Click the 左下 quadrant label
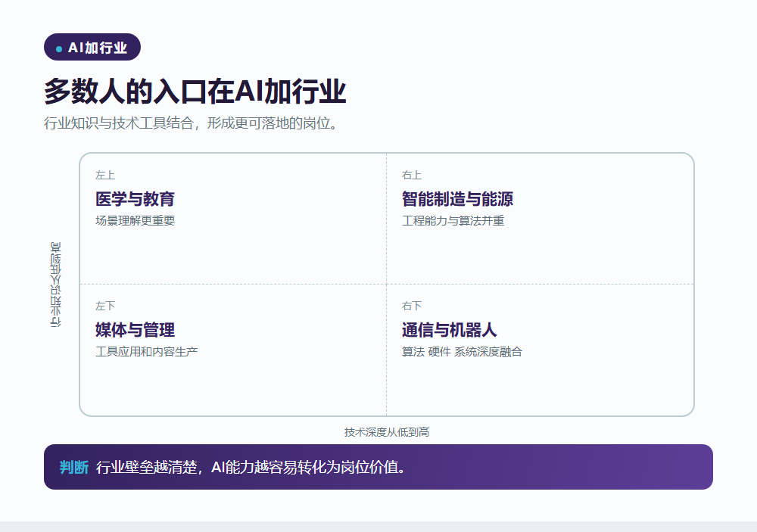Screen dimensions: 757x532 [x=105, y=306]
